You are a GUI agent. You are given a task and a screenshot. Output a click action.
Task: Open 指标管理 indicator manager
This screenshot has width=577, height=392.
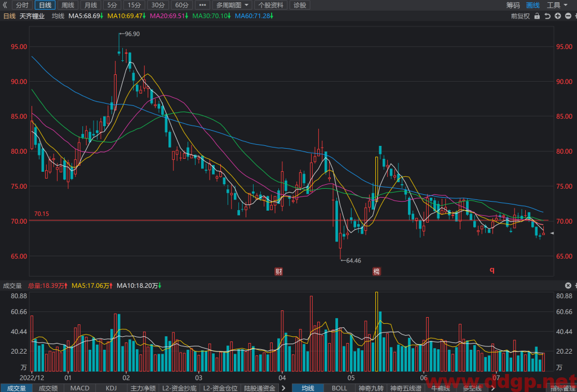coord(563,388)
